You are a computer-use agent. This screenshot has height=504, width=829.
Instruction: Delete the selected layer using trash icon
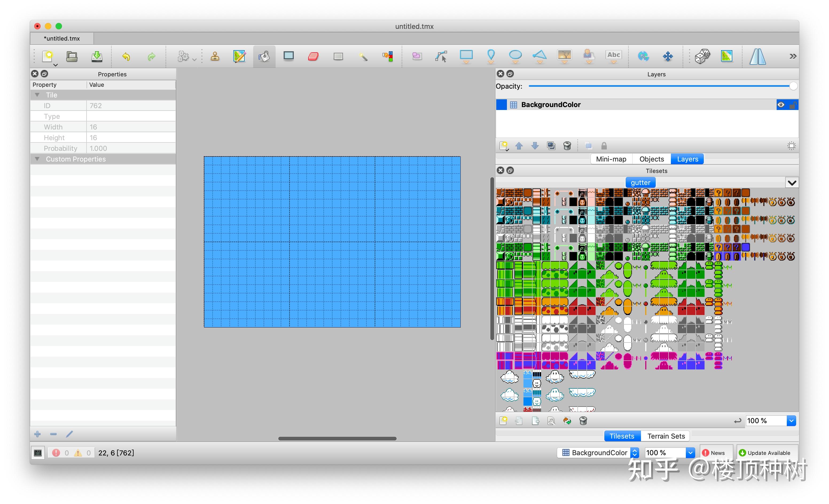567,145
